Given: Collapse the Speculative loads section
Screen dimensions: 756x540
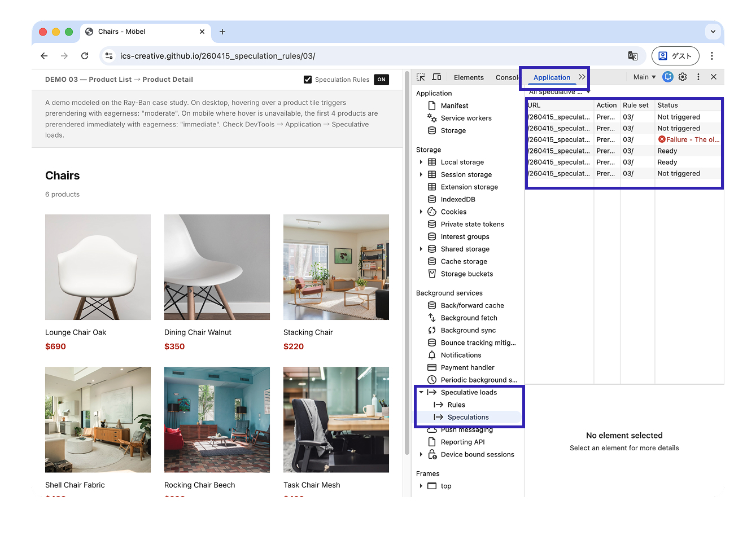Looking at the screenshot, I should (421, 392).
